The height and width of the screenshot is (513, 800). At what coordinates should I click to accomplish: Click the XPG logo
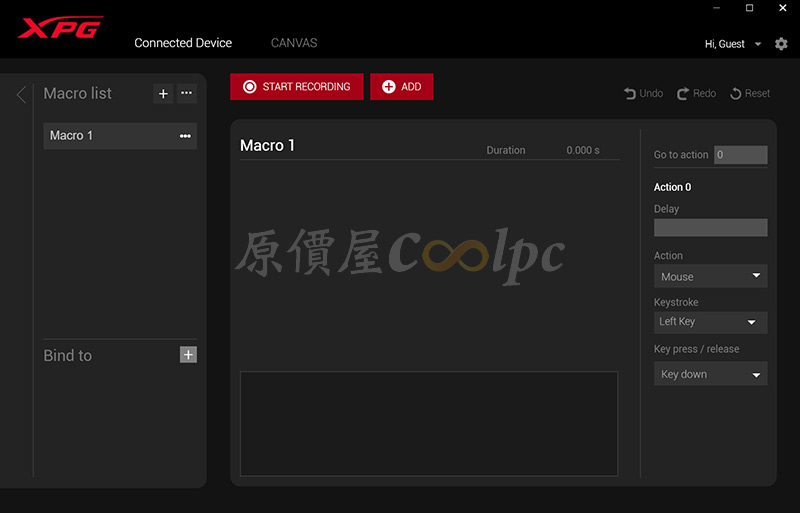60,27
